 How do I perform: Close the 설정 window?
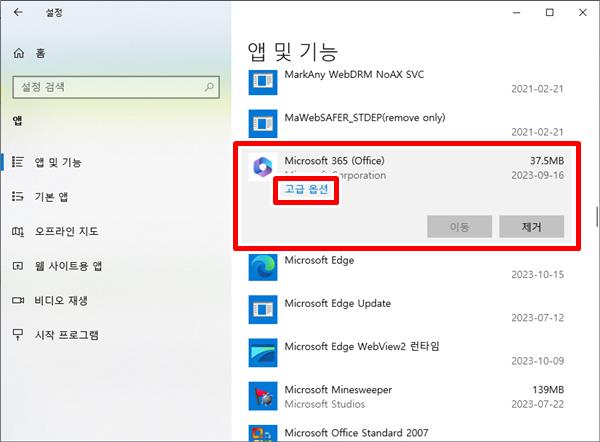click(x=582, y=13)
